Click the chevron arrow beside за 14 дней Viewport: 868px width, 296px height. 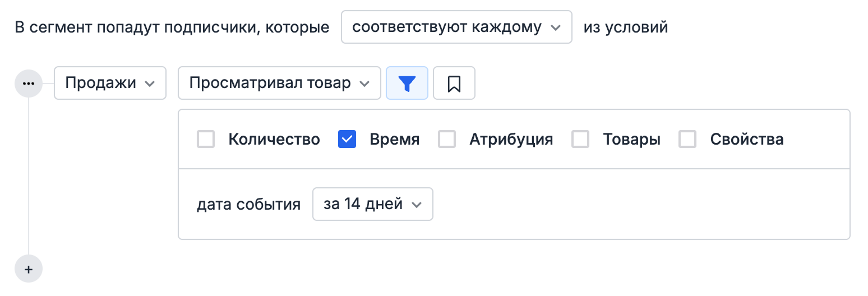coord(416,205)
